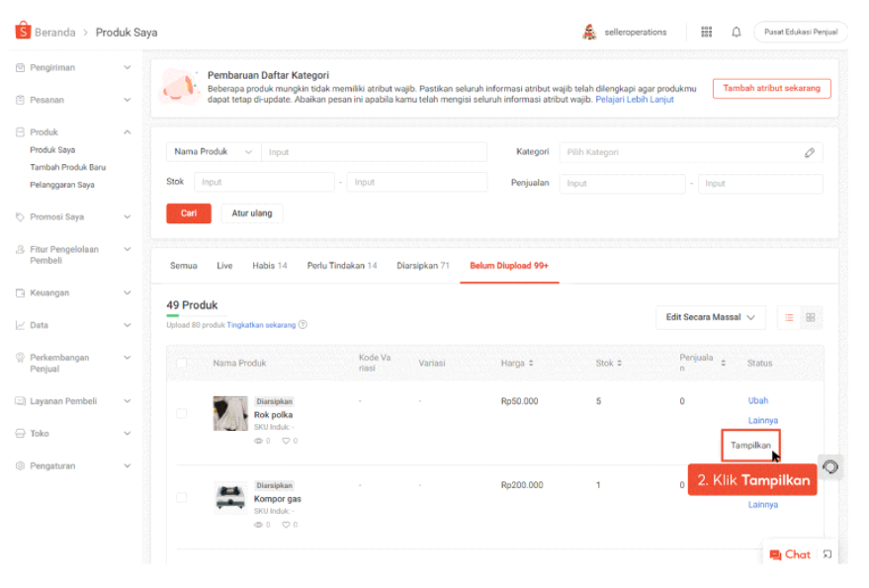Click Tambah atribut sekarang button

[x=771, y=88]
